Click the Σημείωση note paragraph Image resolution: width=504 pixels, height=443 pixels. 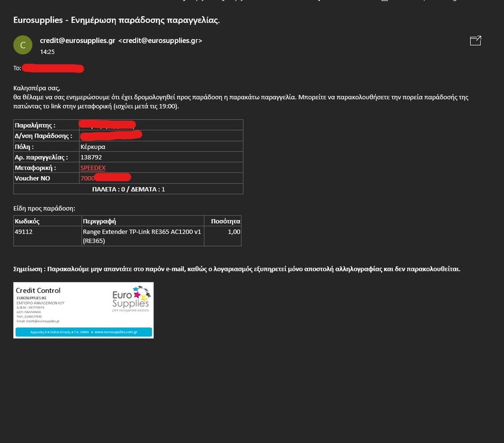(237, 269)
